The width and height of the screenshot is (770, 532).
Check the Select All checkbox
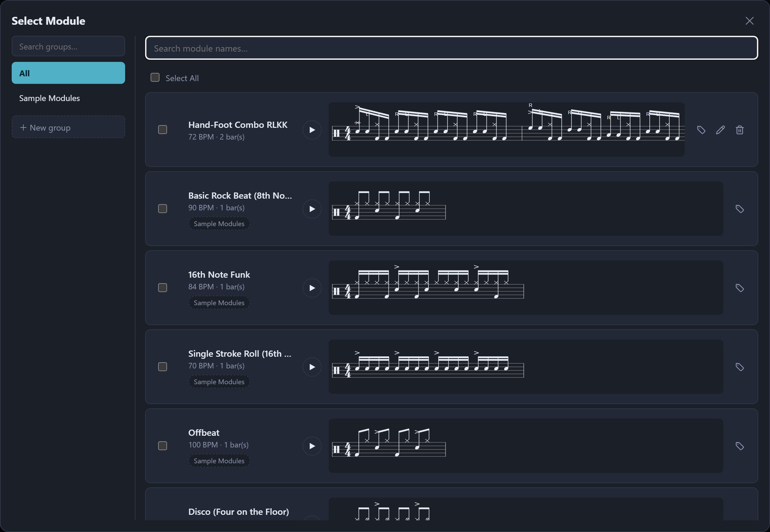(x=155, y=78)
